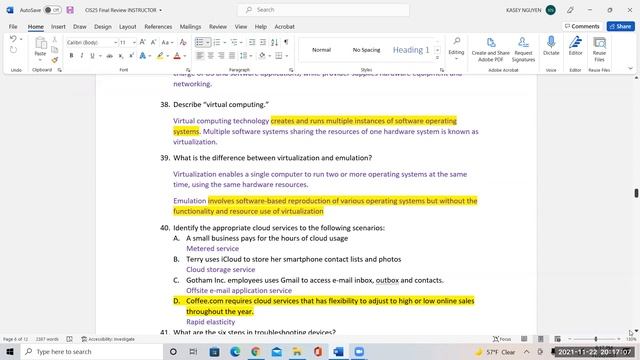Decrease font size with shrink icon
640x360 pixels.
point(153,42)
